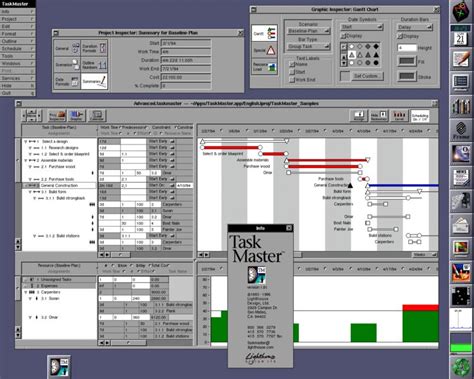Open the Frame application in the dock
The image size is (474, 379).
(461, 131)
